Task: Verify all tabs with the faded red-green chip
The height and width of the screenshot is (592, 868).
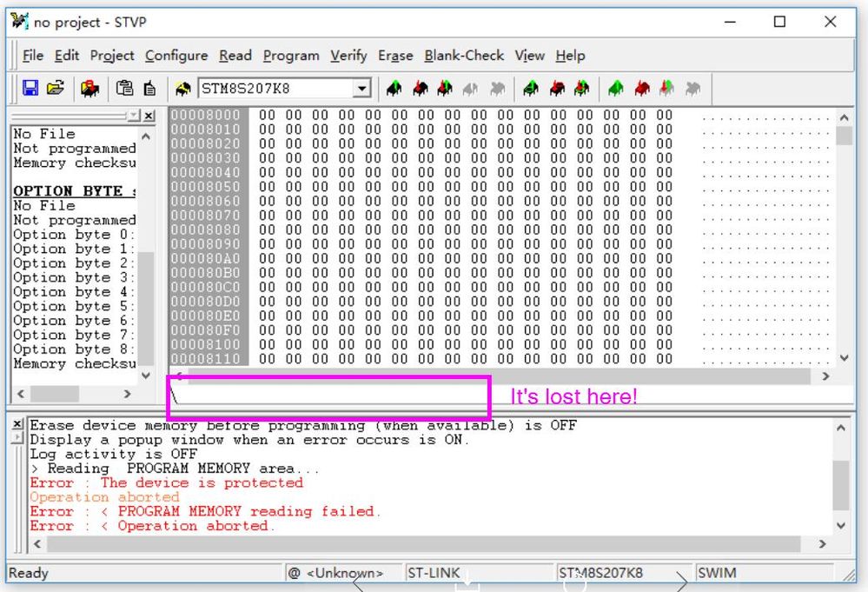Action: [667, 88]
